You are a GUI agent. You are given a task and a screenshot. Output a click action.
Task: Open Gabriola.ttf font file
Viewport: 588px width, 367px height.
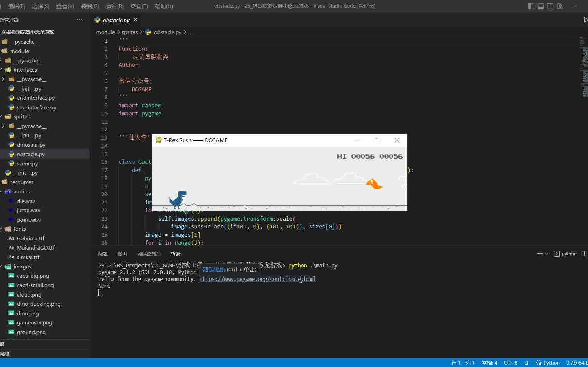tap(31, 238)
